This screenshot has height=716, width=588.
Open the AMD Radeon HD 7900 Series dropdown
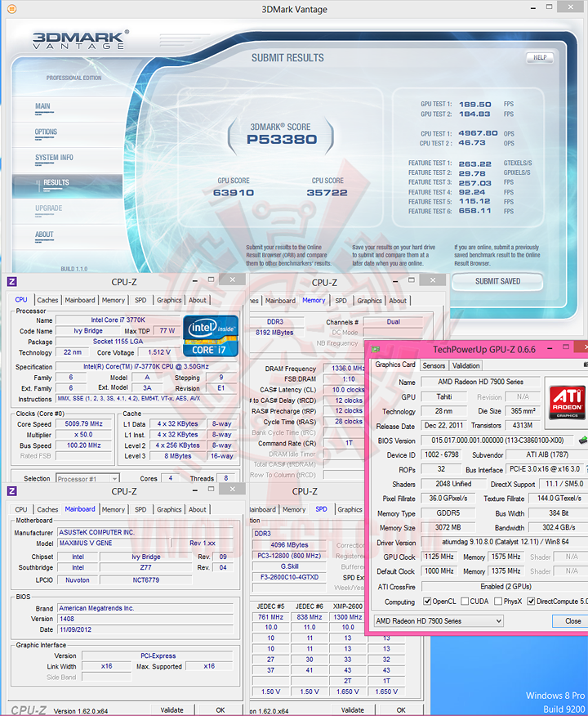[x=439, y=621]
